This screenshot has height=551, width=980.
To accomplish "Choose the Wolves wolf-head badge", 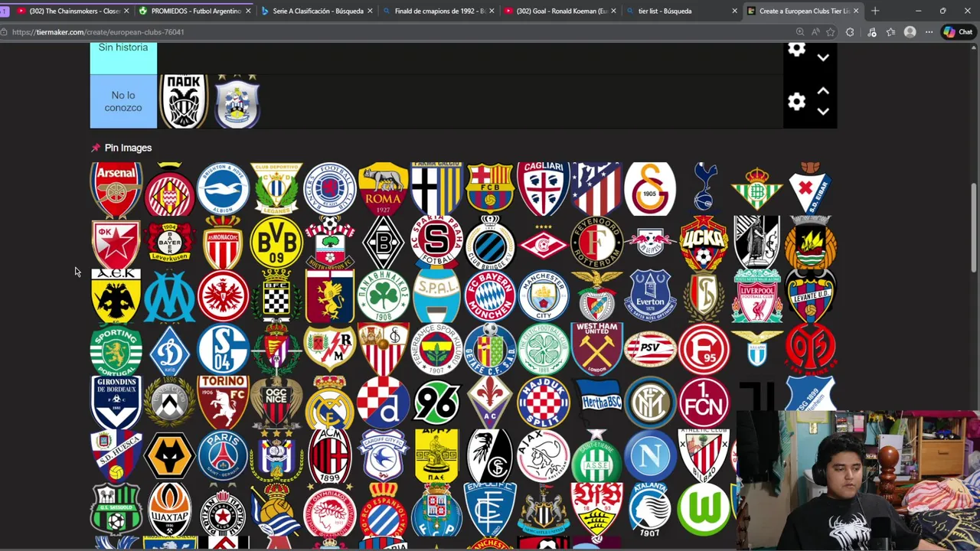I will pos(169,457).
